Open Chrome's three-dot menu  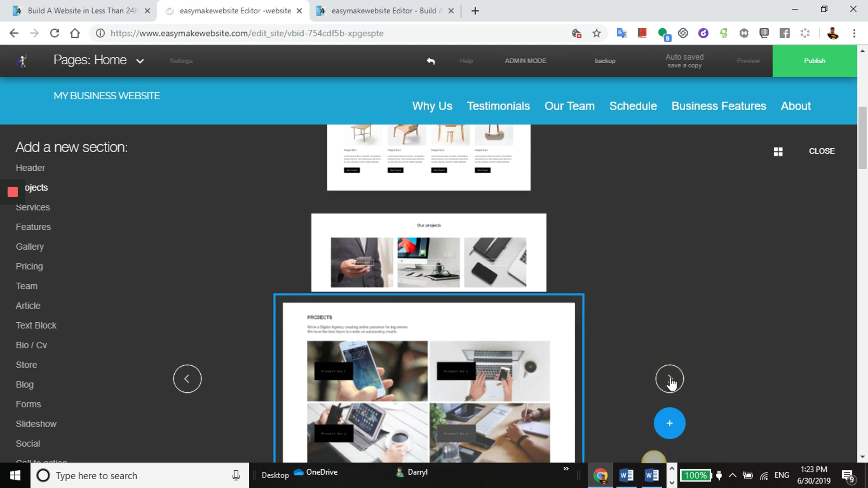(x=854, y=33)
